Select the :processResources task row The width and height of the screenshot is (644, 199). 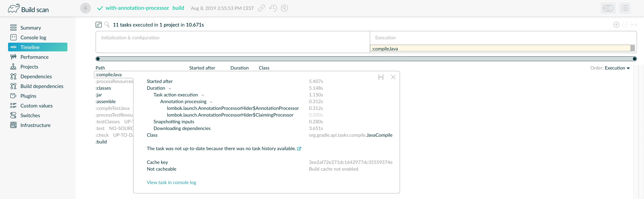pyautogui.click(x=114, y=81)
